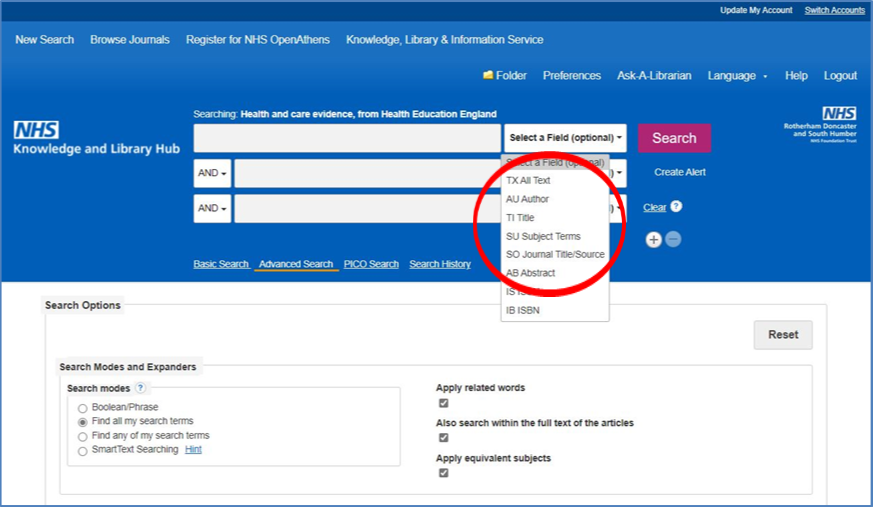The image size is (873, 507).
Task: Choose SU Subject Terms field option
Action: (555, 236)
